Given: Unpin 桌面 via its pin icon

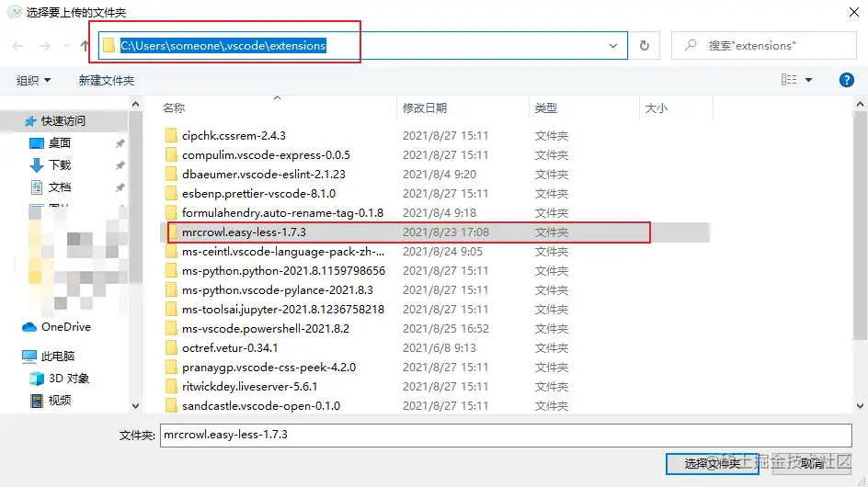Looking at the screenshot, I should (x=120, y=143).
